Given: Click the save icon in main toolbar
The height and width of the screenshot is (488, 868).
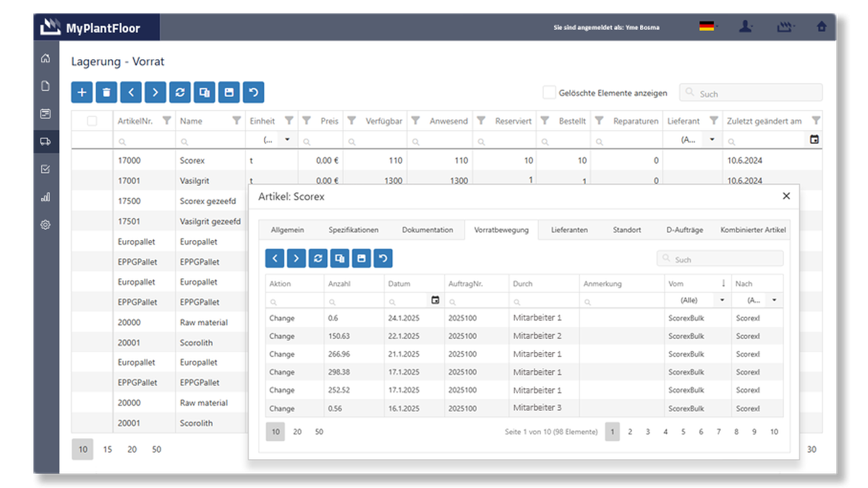Looking at the screenshot, I should (229, 93).
